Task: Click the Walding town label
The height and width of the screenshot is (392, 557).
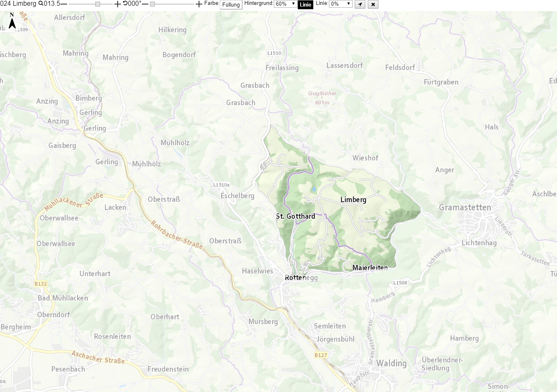Action: 391,363
